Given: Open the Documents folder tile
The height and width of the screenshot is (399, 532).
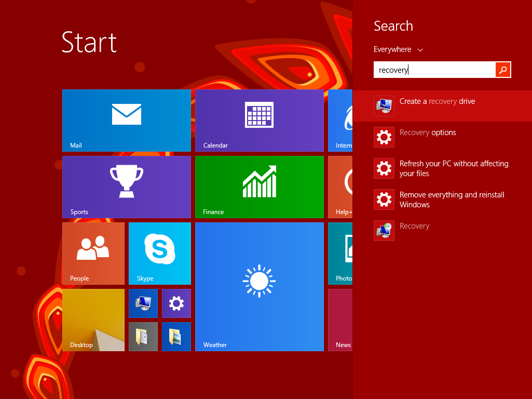Looking at the screenshot, I should [143, 337].
